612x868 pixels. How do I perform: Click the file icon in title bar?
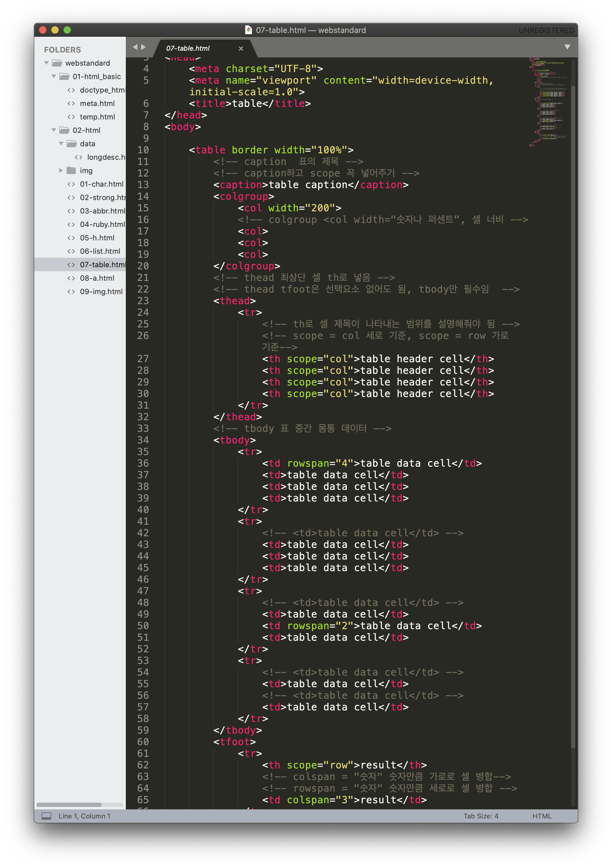pyautogui.click(x=248, y=30)
